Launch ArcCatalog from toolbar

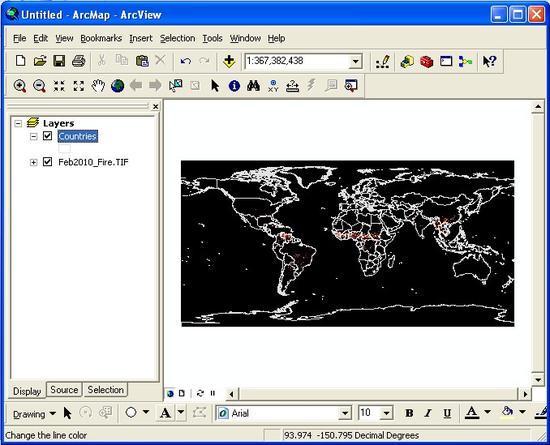click(x=407, y=62)
